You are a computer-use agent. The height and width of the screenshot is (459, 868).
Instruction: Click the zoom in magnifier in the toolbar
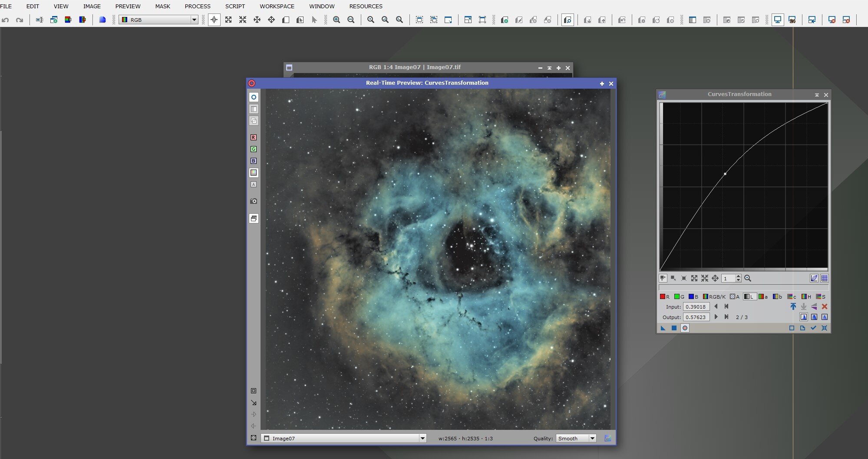[337, 20]
